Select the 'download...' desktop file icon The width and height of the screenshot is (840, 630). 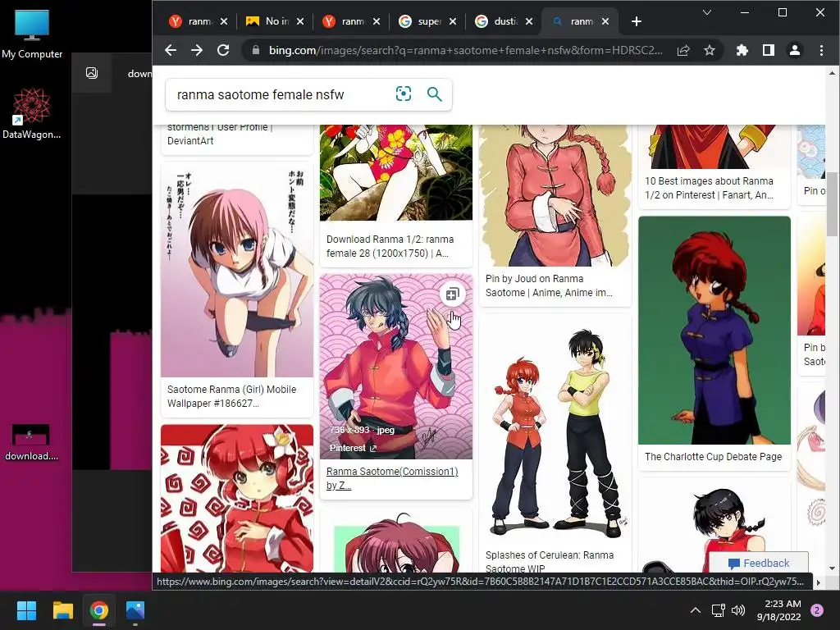31,442
